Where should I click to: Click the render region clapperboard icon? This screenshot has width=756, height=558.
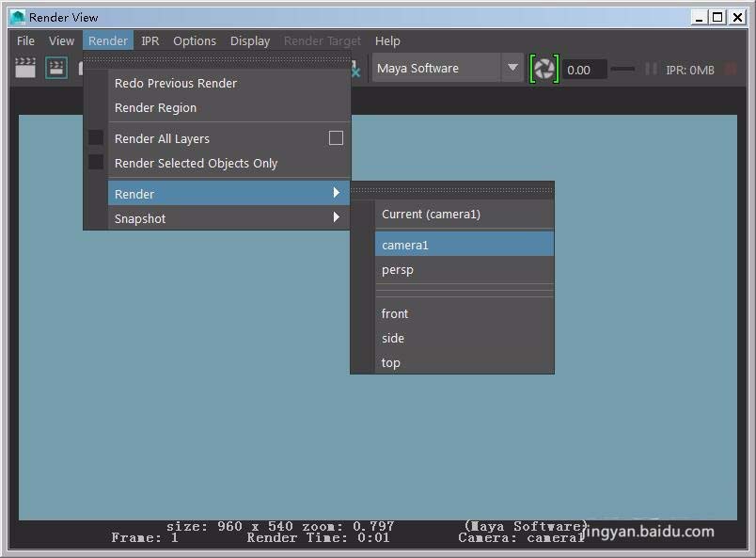56,68
